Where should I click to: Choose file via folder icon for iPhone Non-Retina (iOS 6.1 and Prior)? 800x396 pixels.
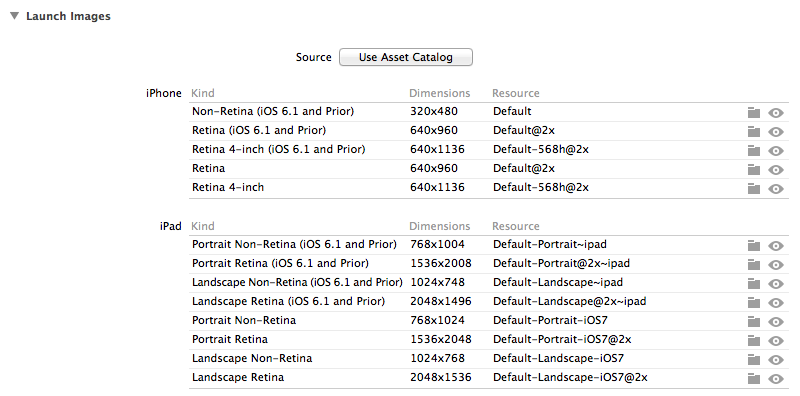pos(754,113)
